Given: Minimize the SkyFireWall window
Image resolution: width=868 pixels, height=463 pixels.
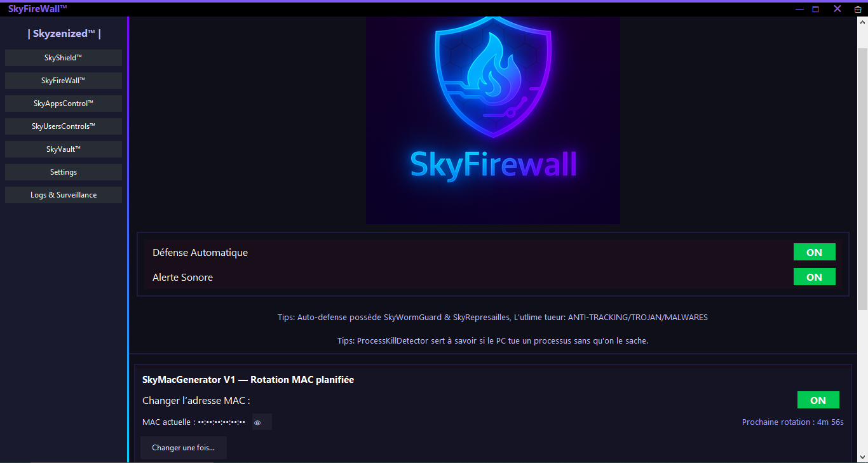Looking at the screenshot, I should coord(799,9).
